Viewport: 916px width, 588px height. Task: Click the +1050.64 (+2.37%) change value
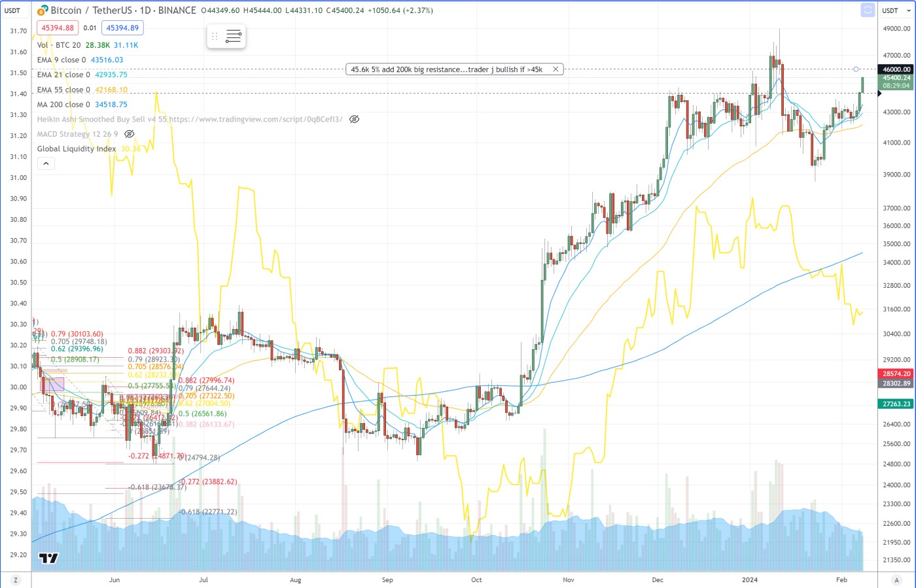point(399,10)
